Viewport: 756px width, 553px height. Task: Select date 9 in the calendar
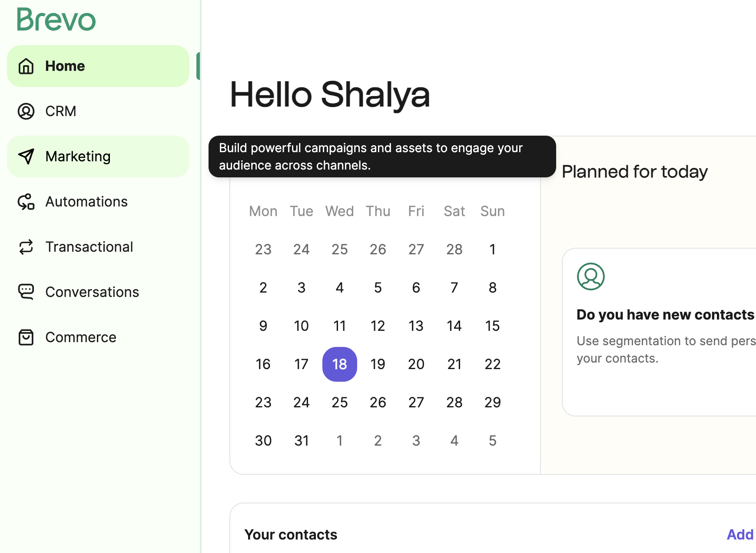[263, 326]
